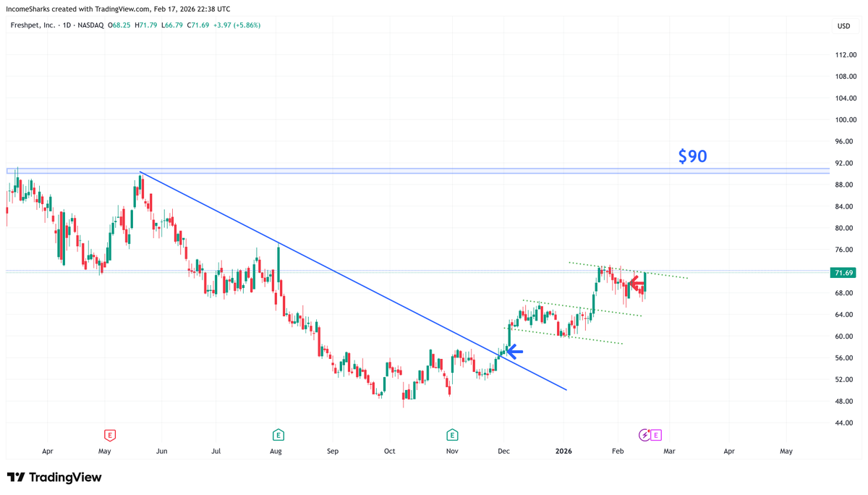868x495 pixels.
Task: Click the Aug time axis label
Action: [276, 452]
